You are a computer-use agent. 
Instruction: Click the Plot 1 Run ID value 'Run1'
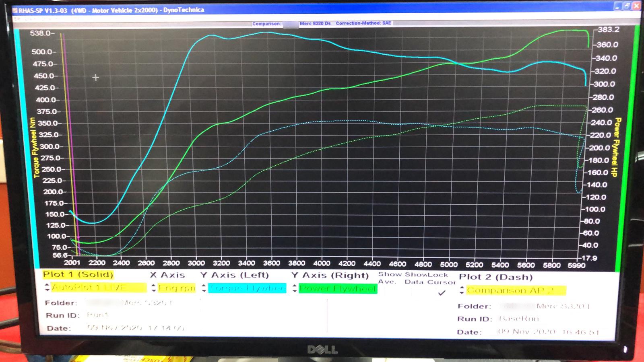[97, 315]
